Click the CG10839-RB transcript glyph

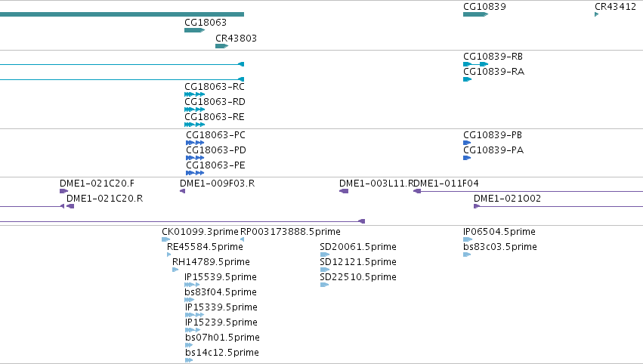(475, 64)
